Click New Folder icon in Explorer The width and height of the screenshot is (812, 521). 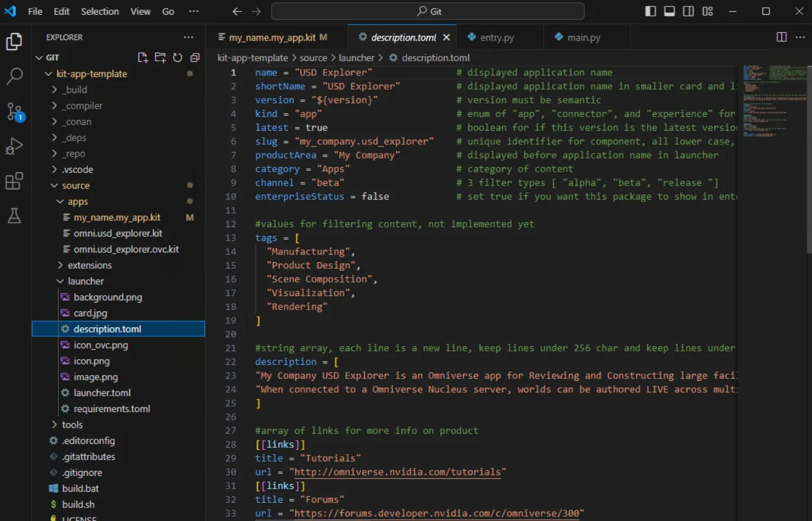(160, 57)
